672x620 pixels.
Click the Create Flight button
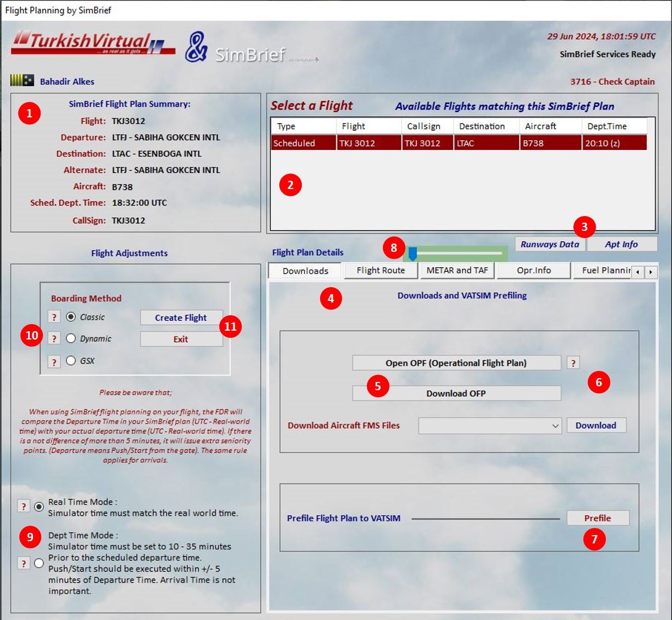pyautogui.click(x=181, y=317)
